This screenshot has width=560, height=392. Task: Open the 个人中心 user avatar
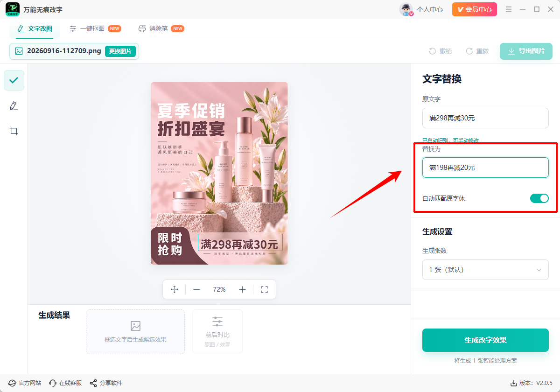click(x=406, y=9)
